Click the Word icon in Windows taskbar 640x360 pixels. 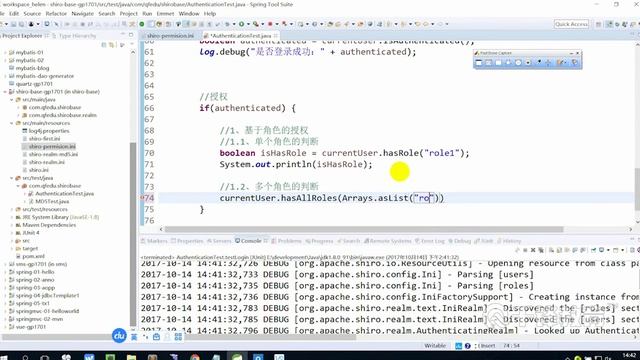click(89, 357)
